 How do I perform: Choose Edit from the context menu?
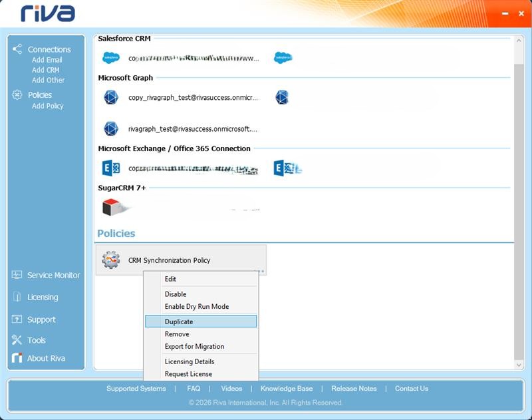(x=201, y=279)
